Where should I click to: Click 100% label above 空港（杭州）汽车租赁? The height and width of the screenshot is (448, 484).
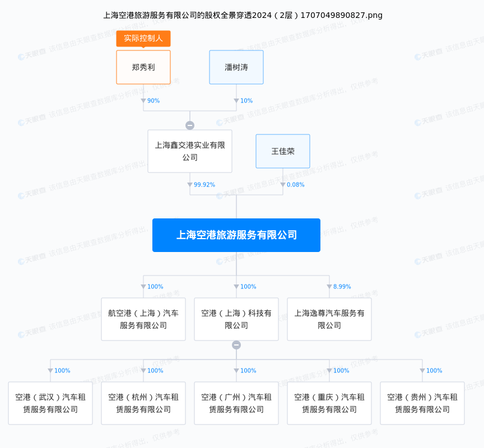155,371
